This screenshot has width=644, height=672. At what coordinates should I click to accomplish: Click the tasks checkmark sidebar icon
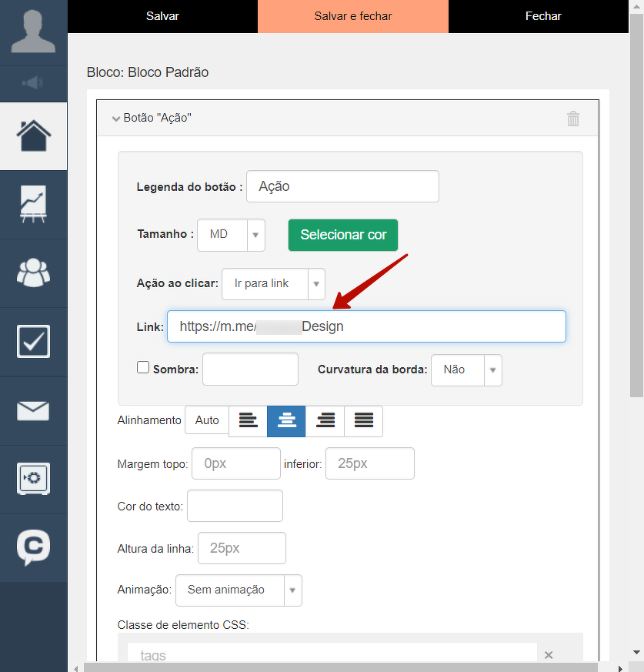click(33, 342)
